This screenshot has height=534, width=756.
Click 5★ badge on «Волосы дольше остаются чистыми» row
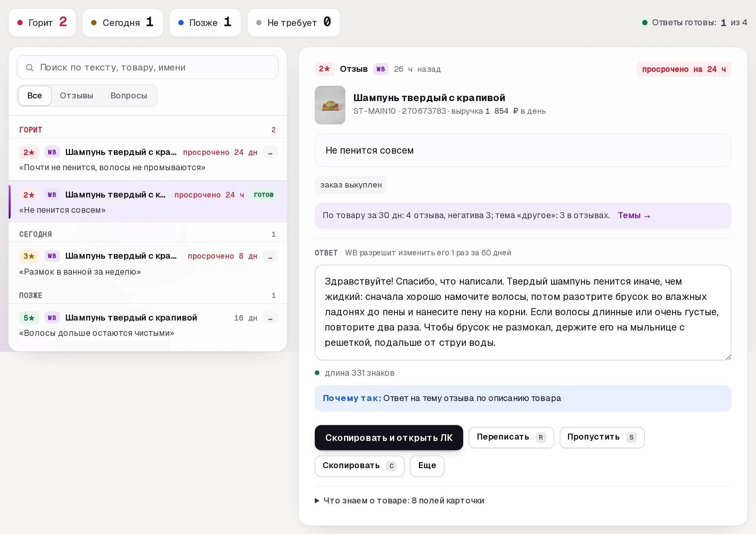[x=29, y=318]
